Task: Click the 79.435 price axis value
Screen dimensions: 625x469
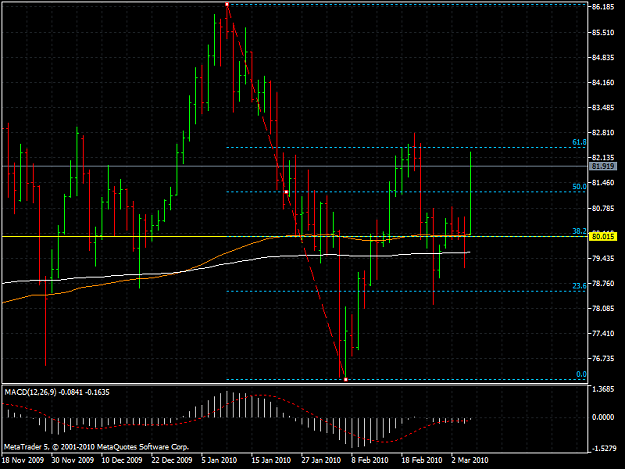Action: point(603,259)
